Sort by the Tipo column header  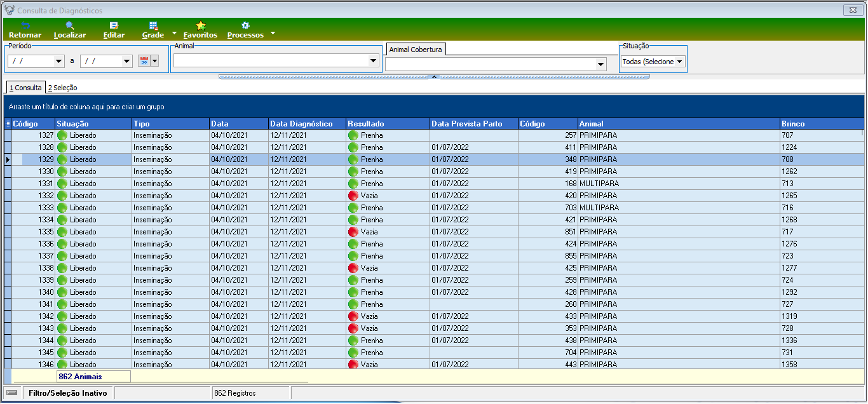[x=170, y=124]
